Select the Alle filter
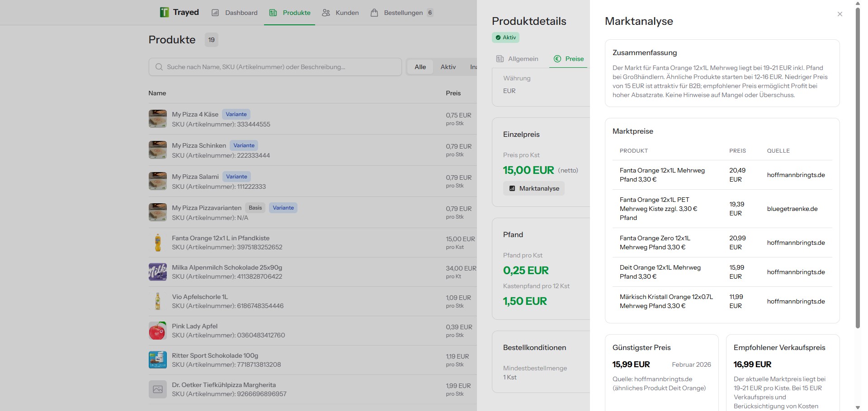The width and height of the screenshot is (868, 411). click(420, 67)
